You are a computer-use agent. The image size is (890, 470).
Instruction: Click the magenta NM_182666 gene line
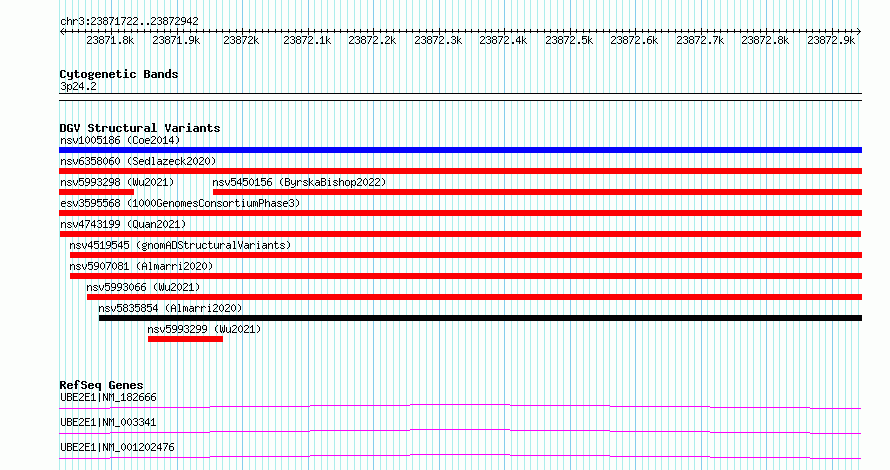tap(460, 406)
